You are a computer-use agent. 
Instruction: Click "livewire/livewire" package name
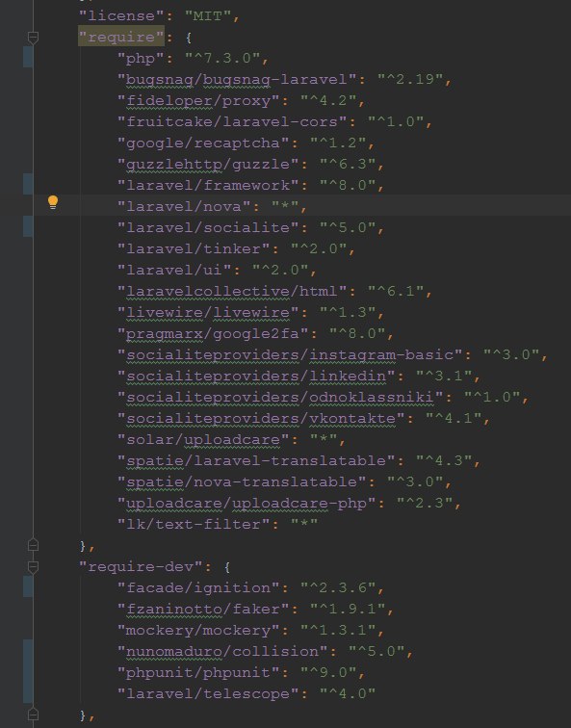[208, 312]
